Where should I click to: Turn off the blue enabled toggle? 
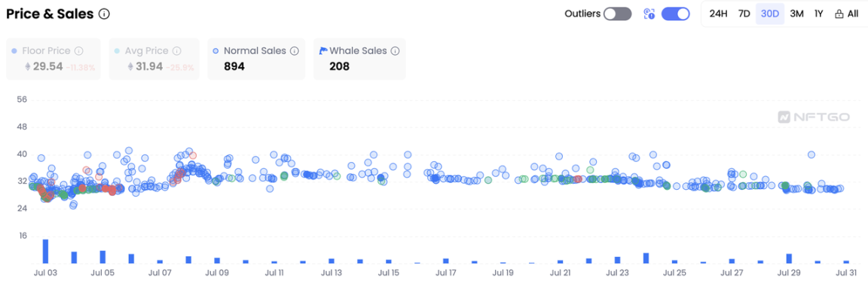pyautogui.click(x=675, y=14)
